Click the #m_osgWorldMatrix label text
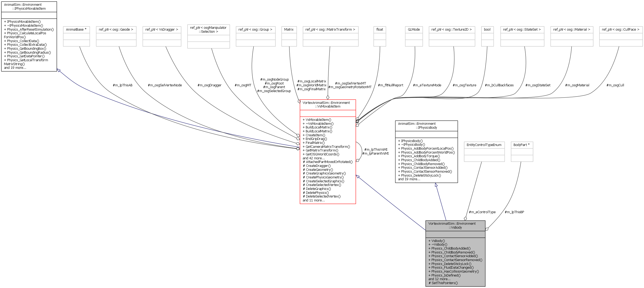Screen dimensions: 644x288 (x=311, y=85)
